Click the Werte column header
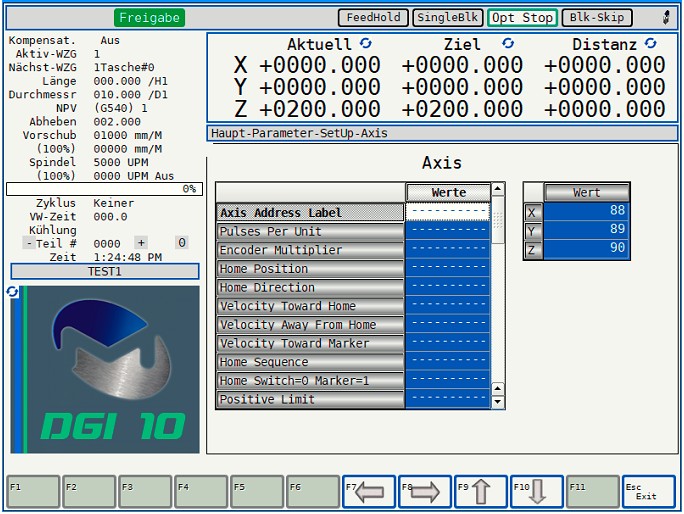 tap(448, 192)
